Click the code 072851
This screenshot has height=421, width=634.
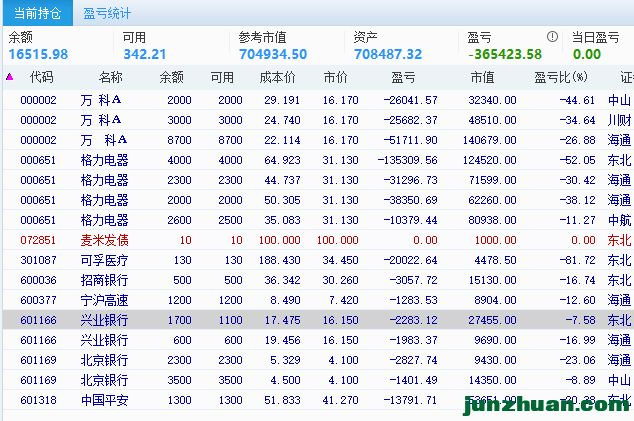pyautogui.click(x=38, y=240)
